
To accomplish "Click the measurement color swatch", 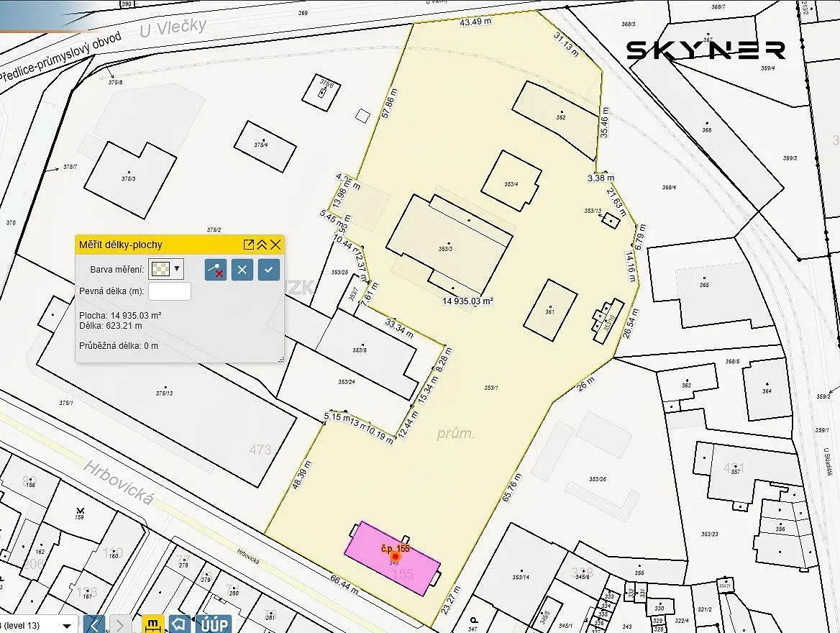I will [x=160, y=269].
